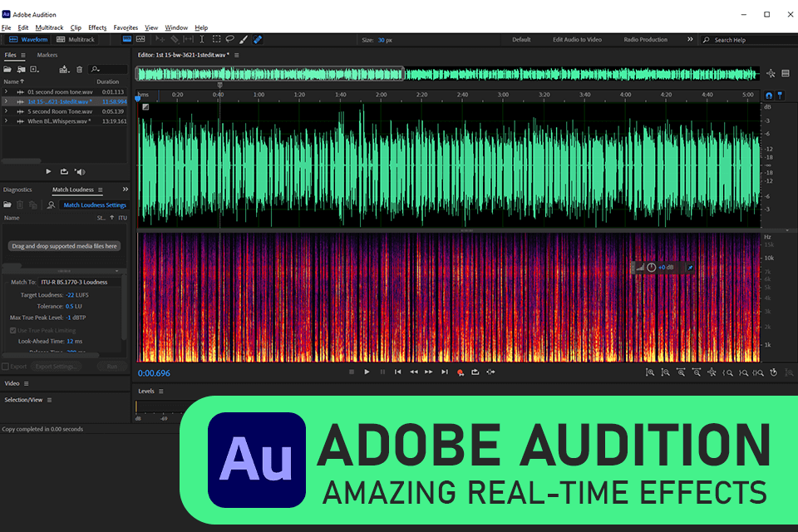Move playhead to previous marker
Screen dimensions: 798x532
[398, 372]
